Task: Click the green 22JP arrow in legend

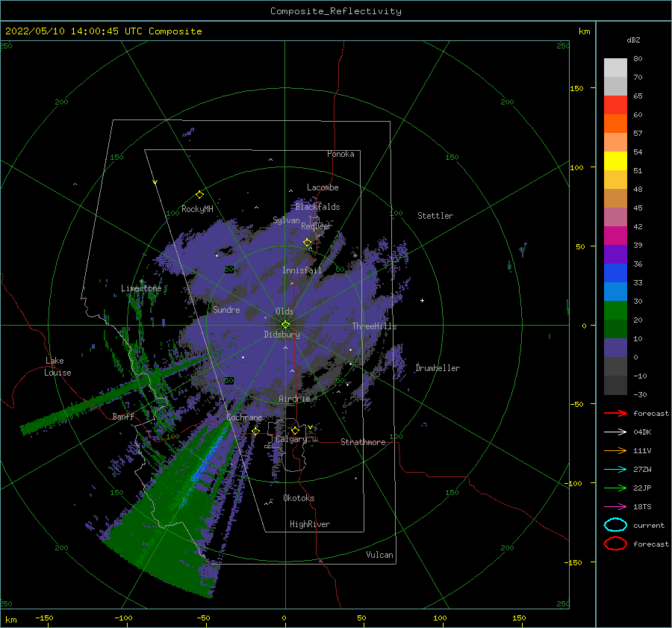Action: (615, 488)
